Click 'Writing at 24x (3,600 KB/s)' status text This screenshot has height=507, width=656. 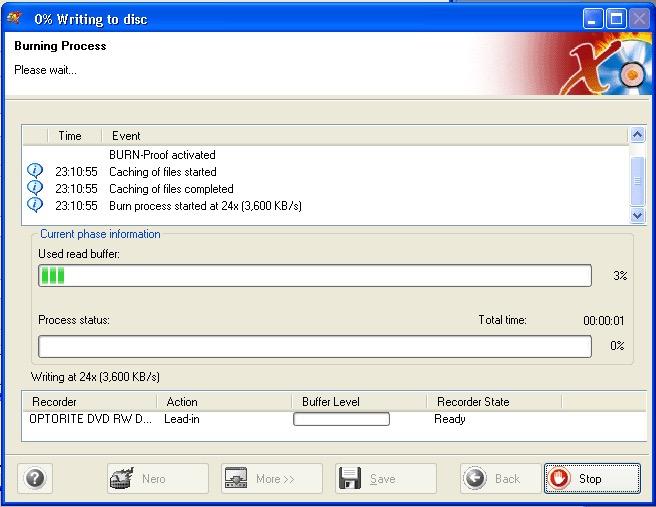[x=95, y=377]
